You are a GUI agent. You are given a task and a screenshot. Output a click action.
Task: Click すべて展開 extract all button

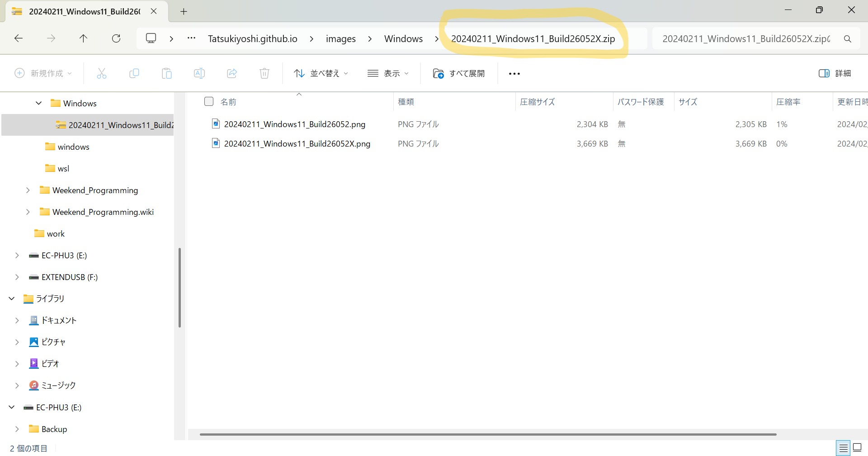[459, 73]
